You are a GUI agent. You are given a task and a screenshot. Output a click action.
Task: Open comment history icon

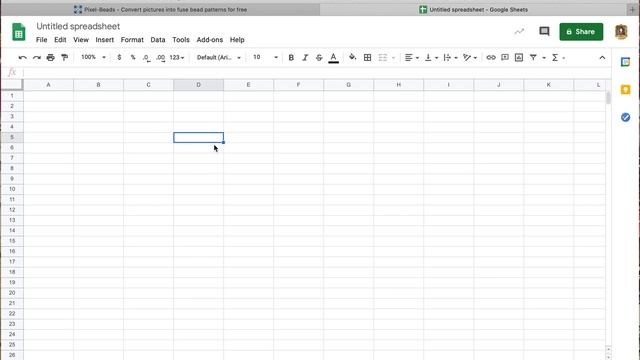point(544,31)
